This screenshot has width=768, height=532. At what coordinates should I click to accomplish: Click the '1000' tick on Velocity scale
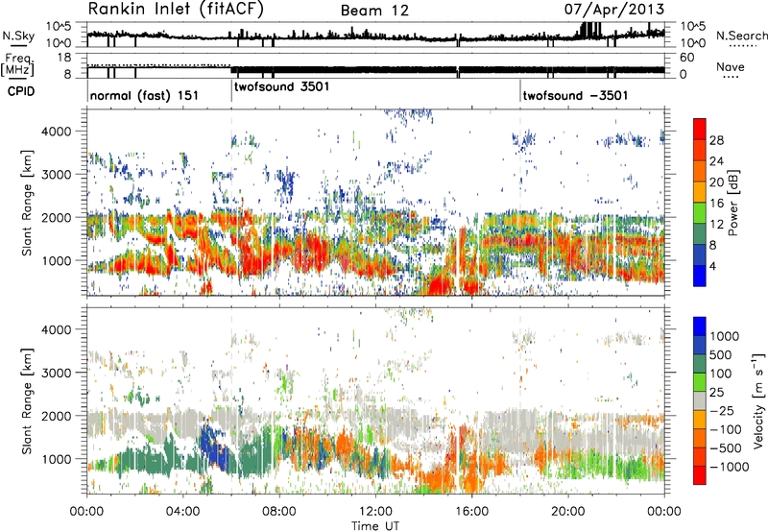(x=725, y=336)
